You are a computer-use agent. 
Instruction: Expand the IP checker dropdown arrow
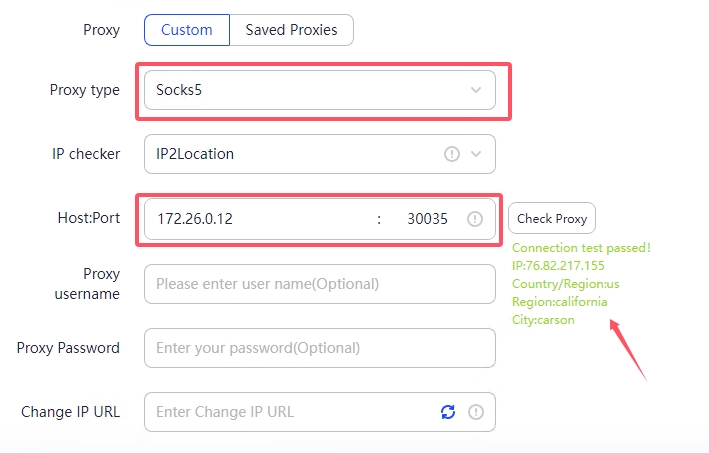(476, 154)
